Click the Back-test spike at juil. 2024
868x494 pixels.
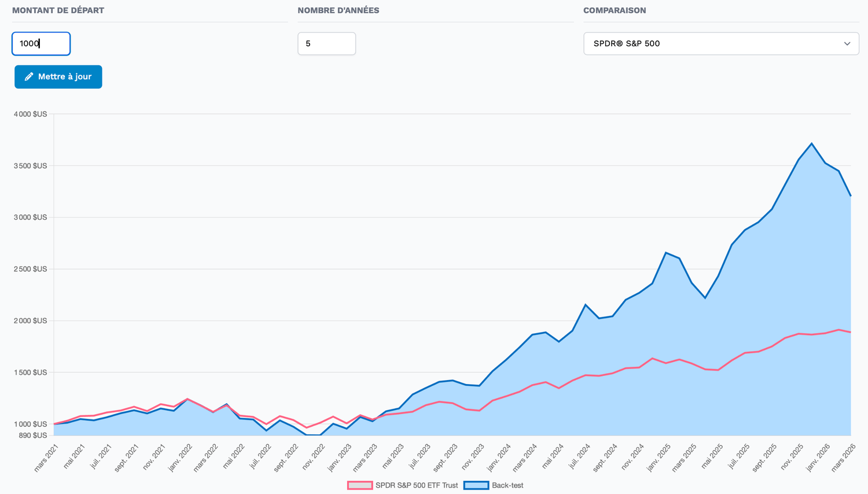click(586, 305)
